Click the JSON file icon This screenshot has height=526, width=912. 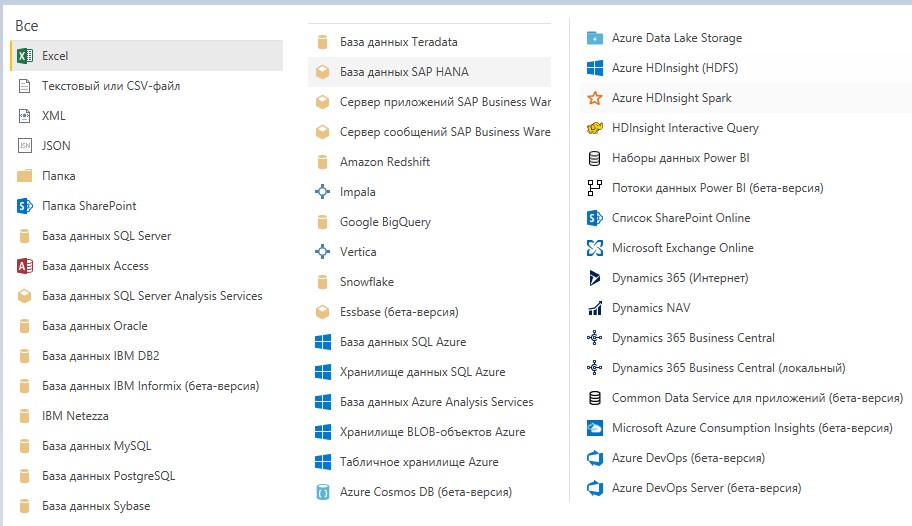[24, 146]
